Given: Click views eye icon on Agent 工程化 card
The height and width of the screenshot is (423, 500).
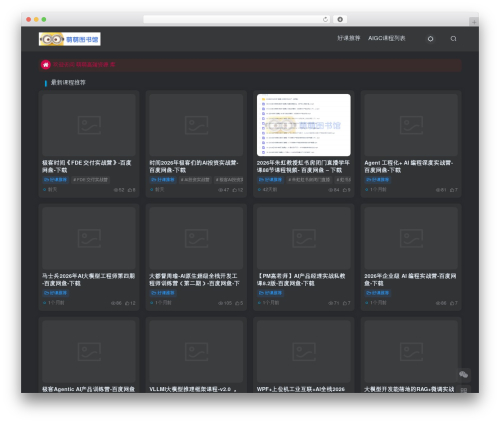Looking at the screenshot, I should (x=438, y=190).
